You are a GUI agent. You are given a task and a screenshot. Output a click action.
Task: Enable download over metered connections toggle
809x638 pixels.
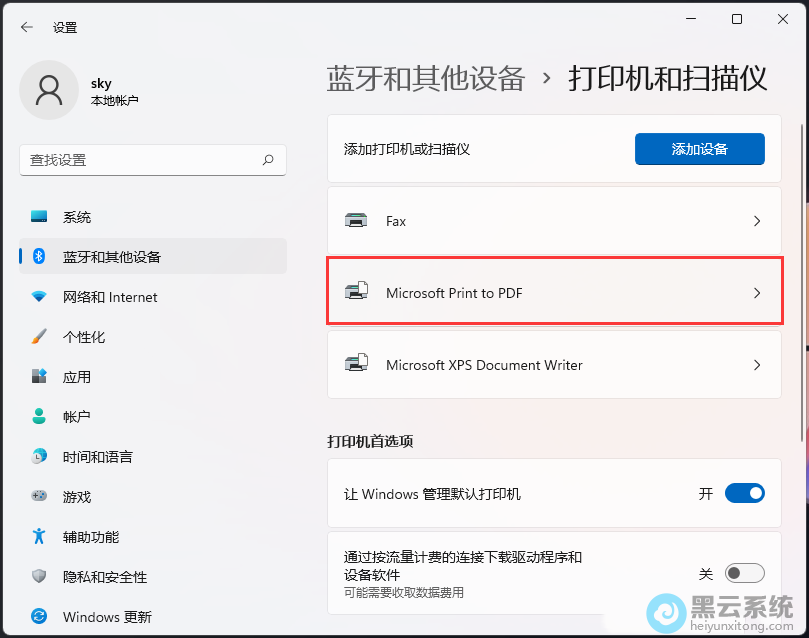click(744, 573)
